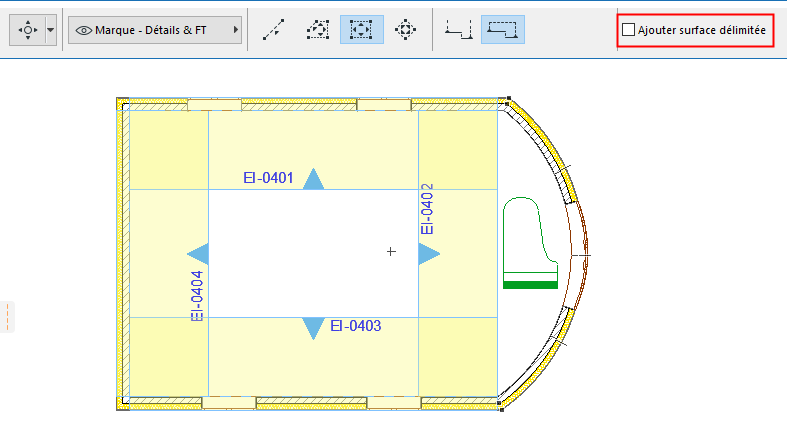Click the EI-0402 elevation label
Screen dimensions: 787x436
point(427,209)
